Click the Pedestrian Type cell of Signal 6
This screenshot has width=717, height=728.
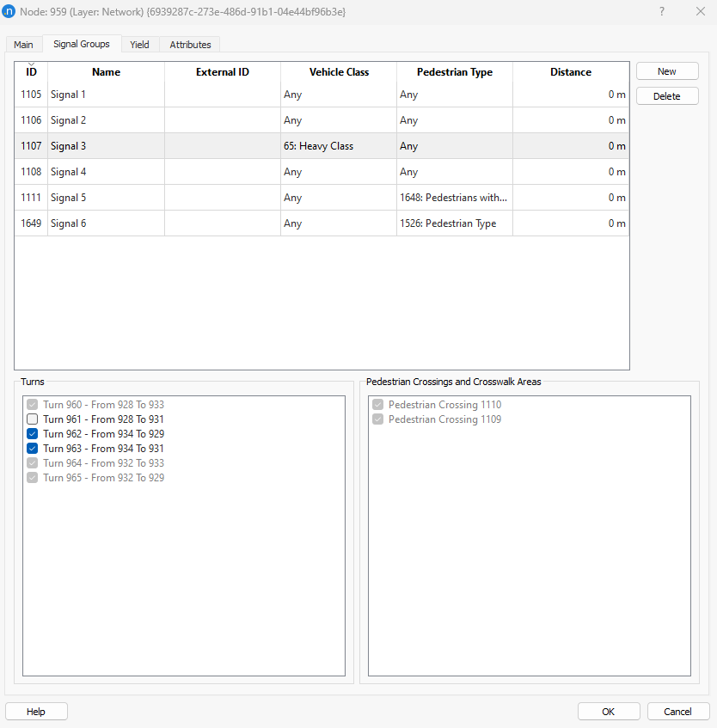(452, 223)
